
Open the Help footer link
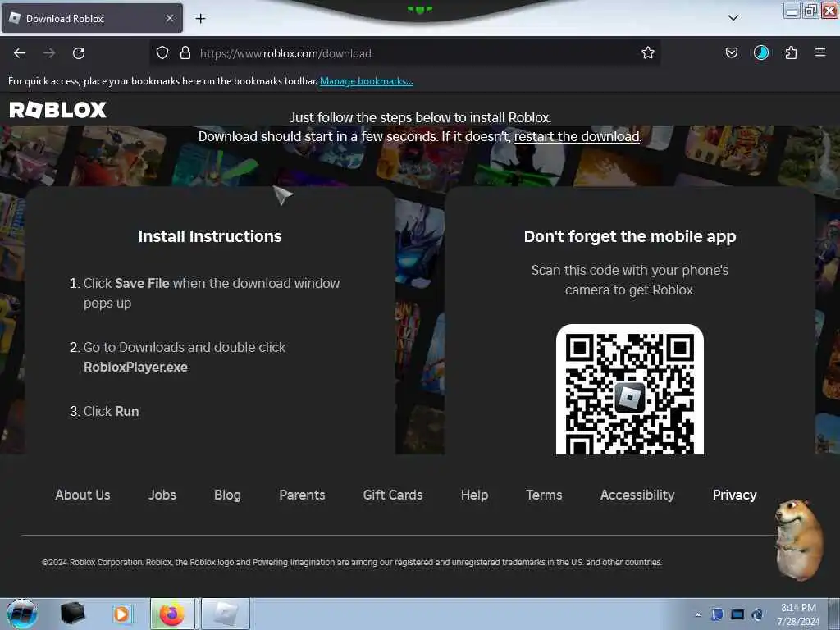474,495
